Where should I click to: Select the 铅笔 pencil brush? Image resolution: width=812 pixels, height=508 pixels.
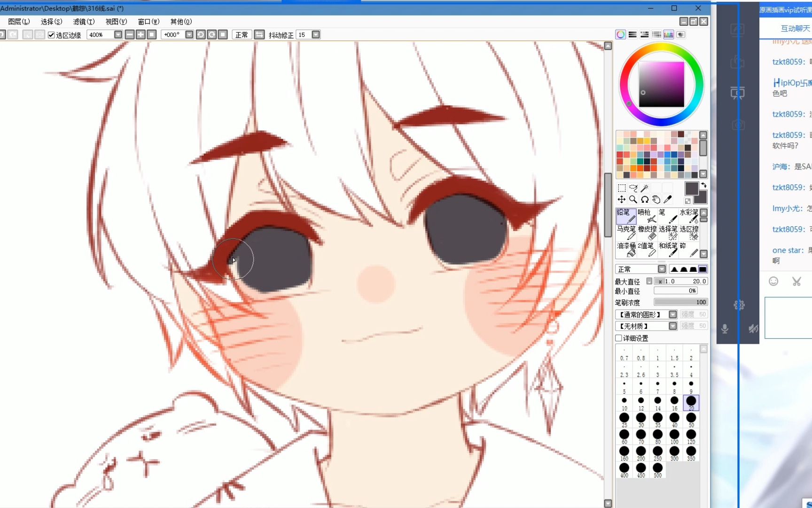point(626,216)
